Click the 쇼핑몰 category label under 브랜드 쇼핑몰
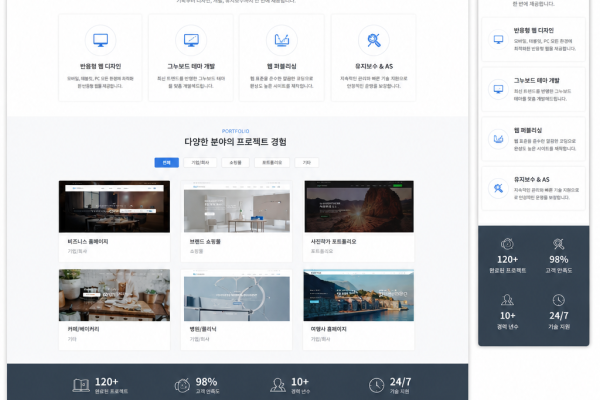Screen dimensions: 600x400 click(x=196, y=251)
